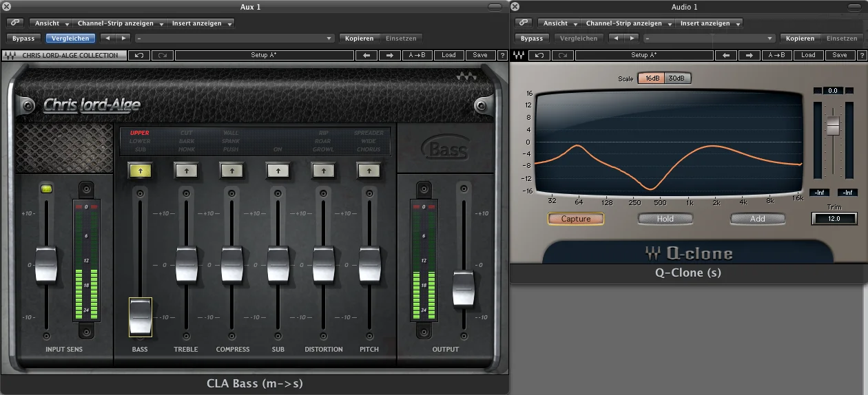This screenshot has width=868, height=395.
Task: Click Kopieren in Audio 1 window
Action: [x=800, y=39]
